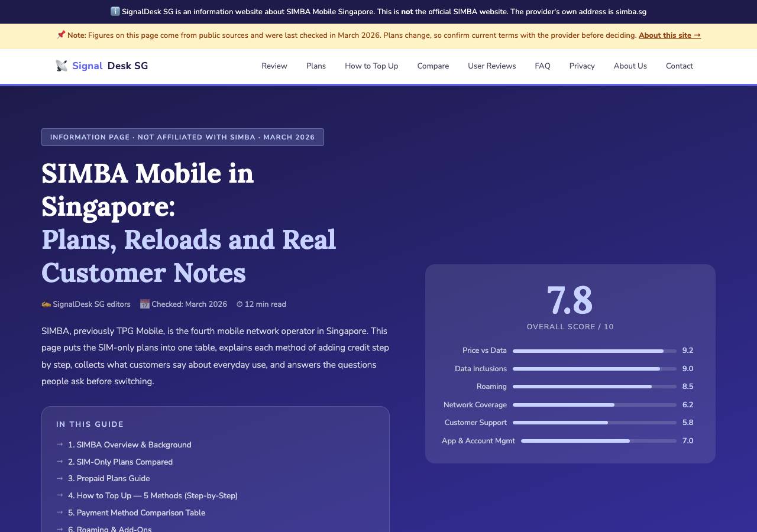Open the Contact nav link
Screen dimensions: 757x532
pyautogui.click(x=680, y=66)
